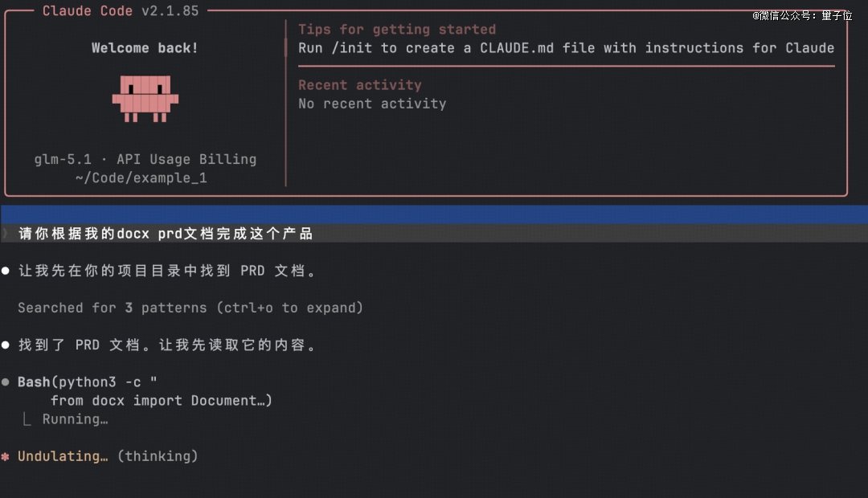Click the tree branch marker beside Running…

(28, 419)
